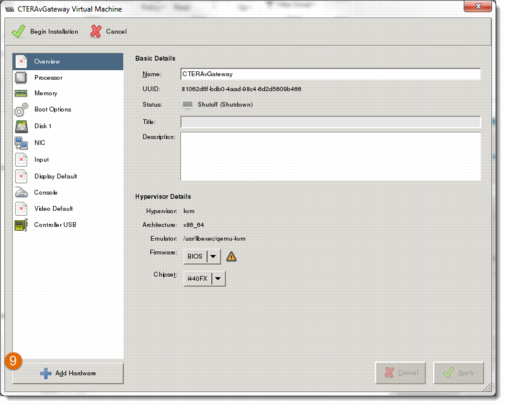Select Processor in the hardware list
Image resolution: width=506 pixels, height=405 pixels.
coord(68,78)
